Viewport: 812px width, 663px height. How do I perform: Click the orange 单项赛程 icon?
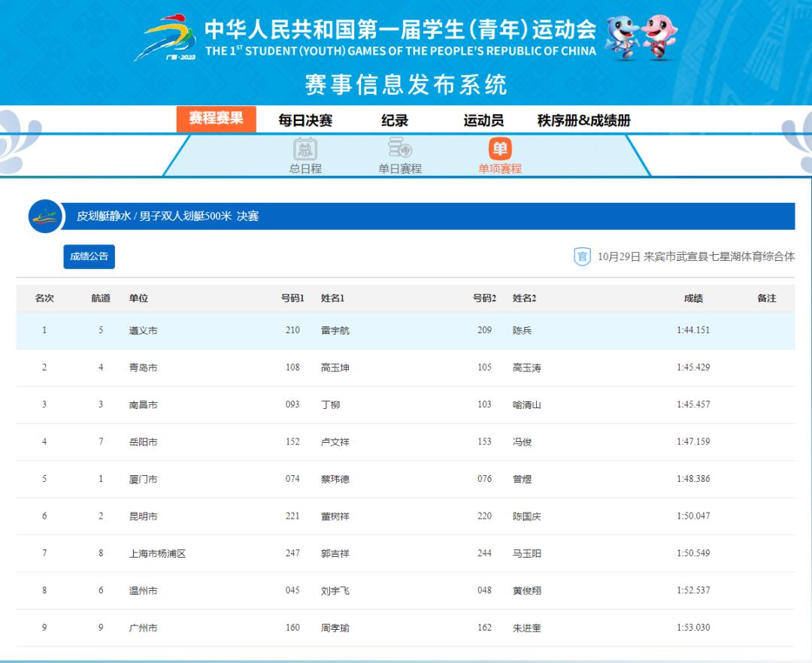tap(500, 149)
